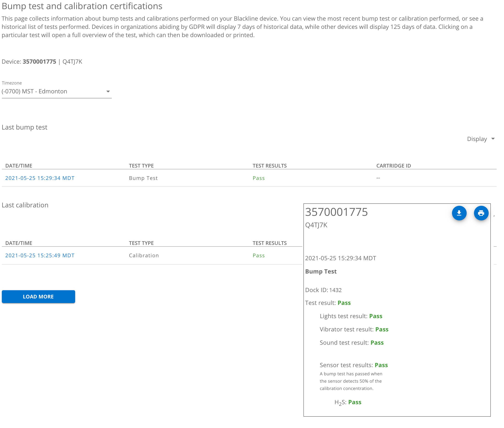Image resolution: width=504 pixels, height=428 pixels.
Task: Open calibration 2021-05-25 15:25:49 MDT link
Action: coord(40,255)
